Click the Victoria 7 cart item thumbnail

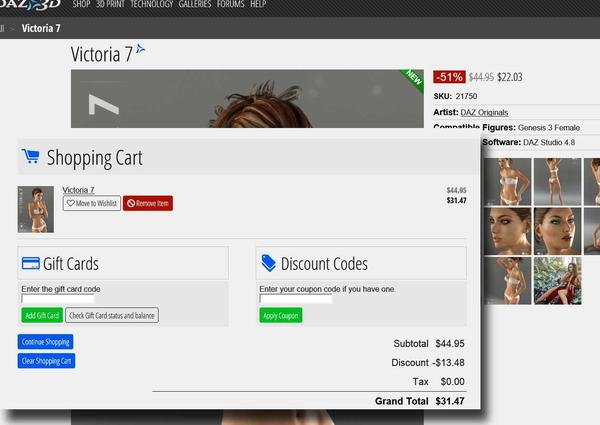(x=36, y=209)
